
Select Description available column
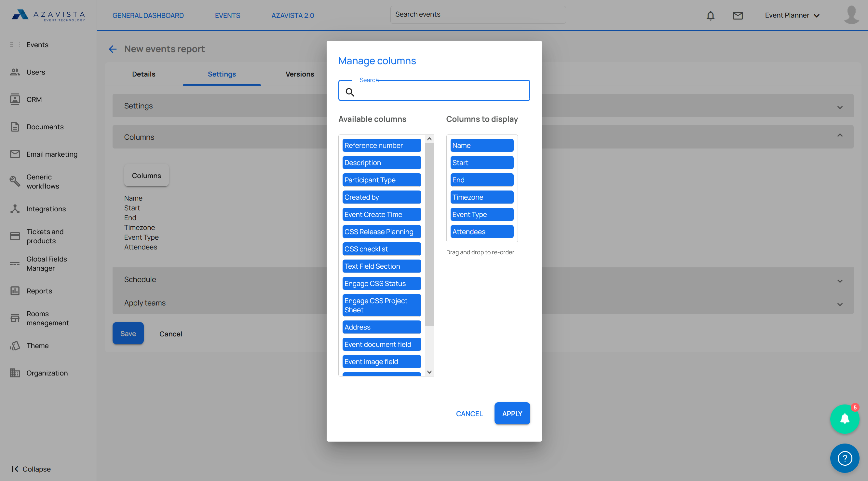pyautogui.click(x=382, y=163)
